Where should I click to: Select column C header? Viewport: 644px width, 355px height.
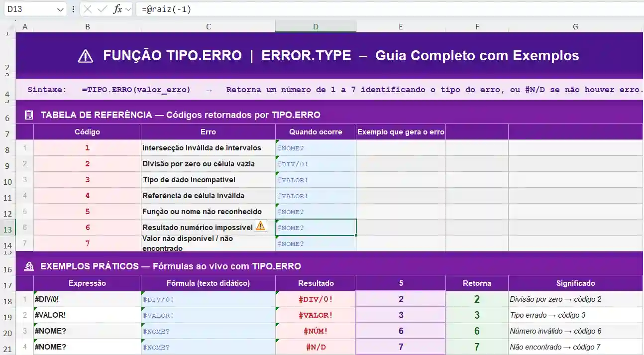click(x=208, y=27)
